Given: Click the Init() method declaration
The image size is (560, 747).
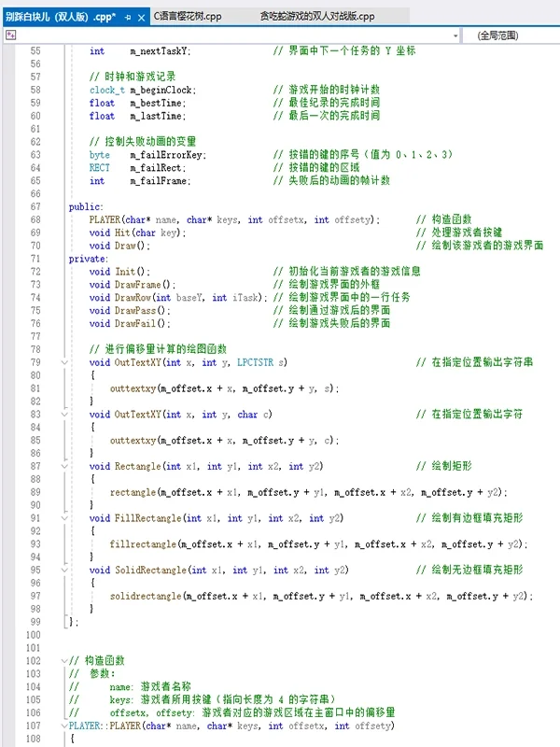Looking at the screenshot, I should 119,272.
